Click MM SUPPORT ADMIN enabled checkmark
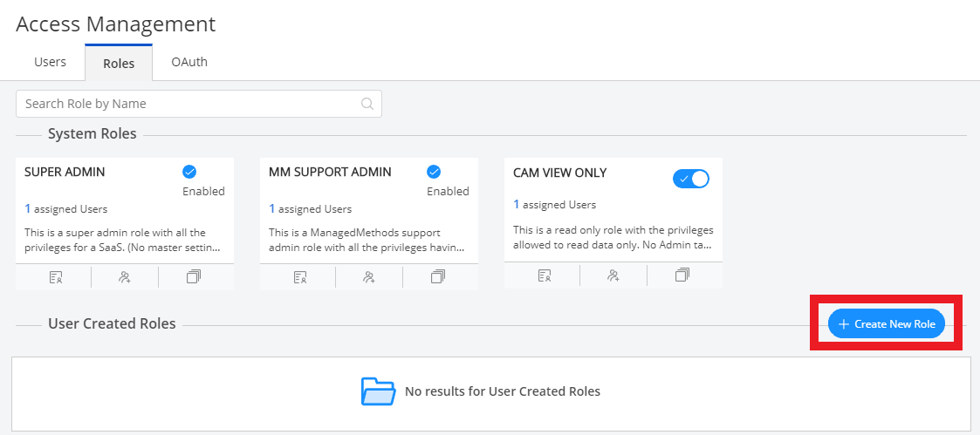 pos(434,172)
